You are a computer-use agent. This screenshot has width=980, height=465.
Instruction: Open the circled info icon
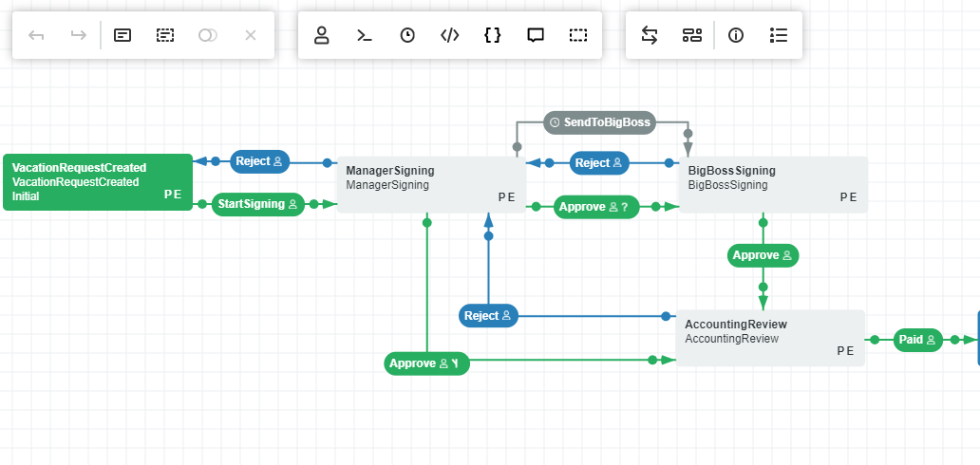click(x=736, y=35)
